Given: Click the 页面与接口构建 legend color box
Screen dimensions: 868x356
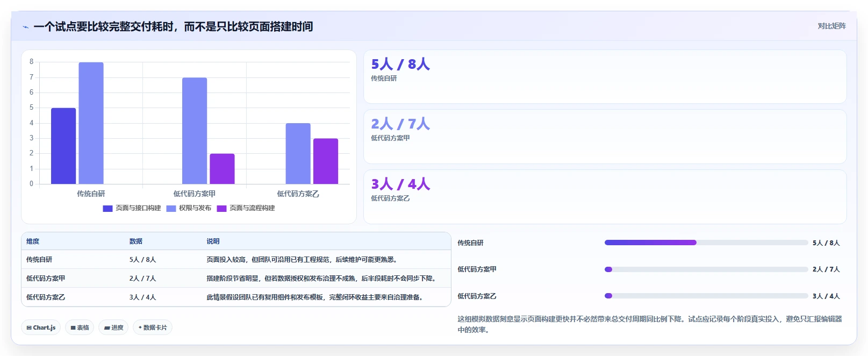Looking at the screenshot, I should [107, 209].
